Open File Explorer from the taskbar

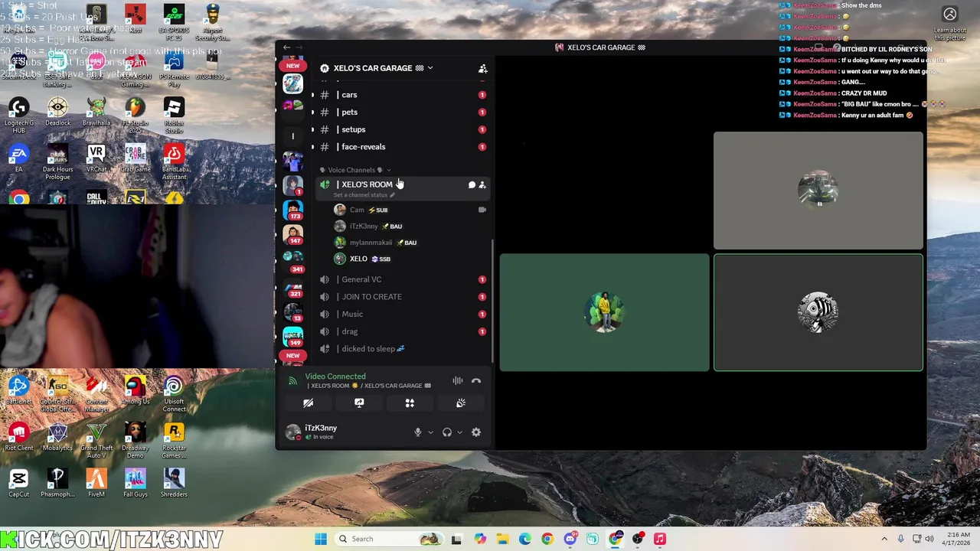point(502,539)
